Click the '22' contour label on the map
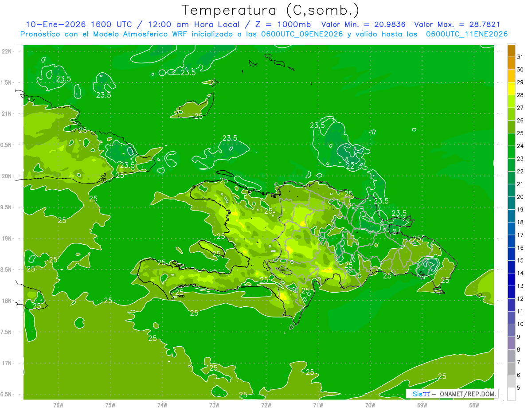The width and height of the screenshot is (532, 411). tap(350, 166)
